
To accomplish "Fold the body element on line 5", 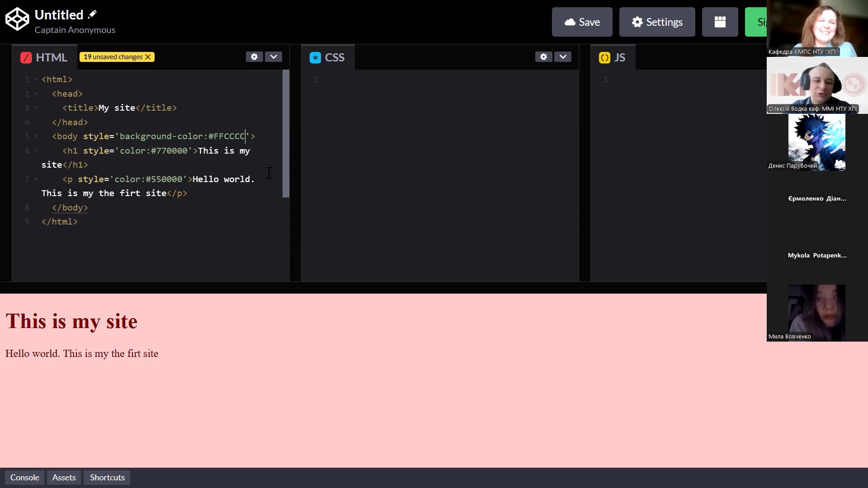I will pos(36,136).
